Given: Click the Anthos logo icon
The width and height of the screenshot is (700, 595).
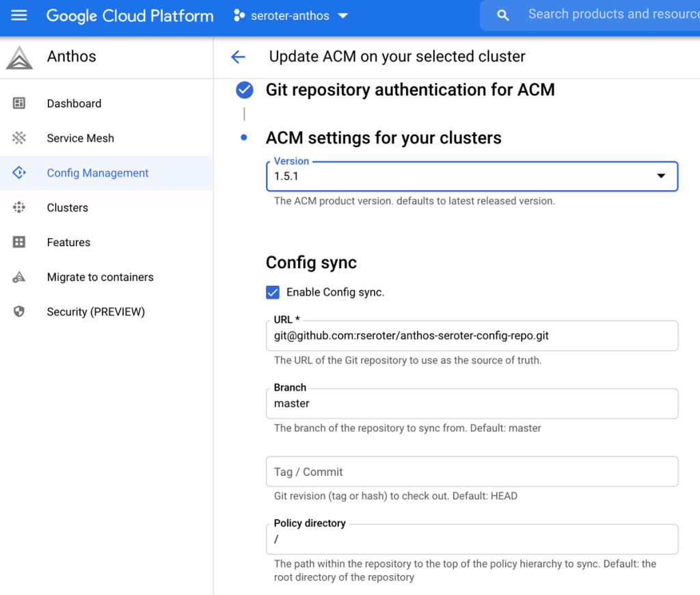Looking at the screenshot, I should (19, 57).
